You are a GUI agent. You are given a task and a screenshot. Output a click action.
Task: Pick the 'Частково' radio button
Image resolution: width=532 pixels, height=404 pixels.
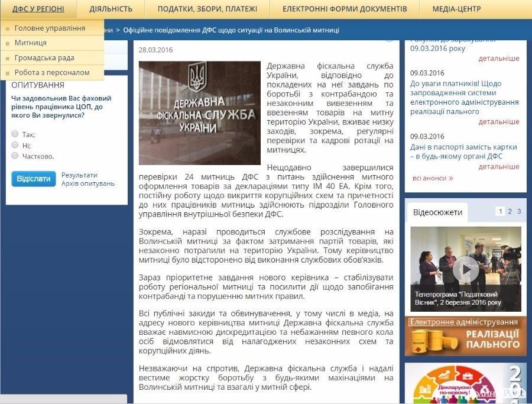(x=15, y=156)
